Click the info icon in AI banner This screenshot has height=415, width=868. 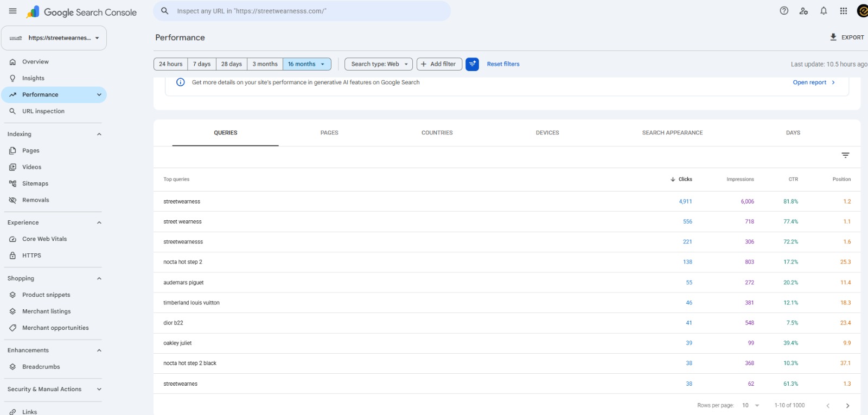[181, 82]
